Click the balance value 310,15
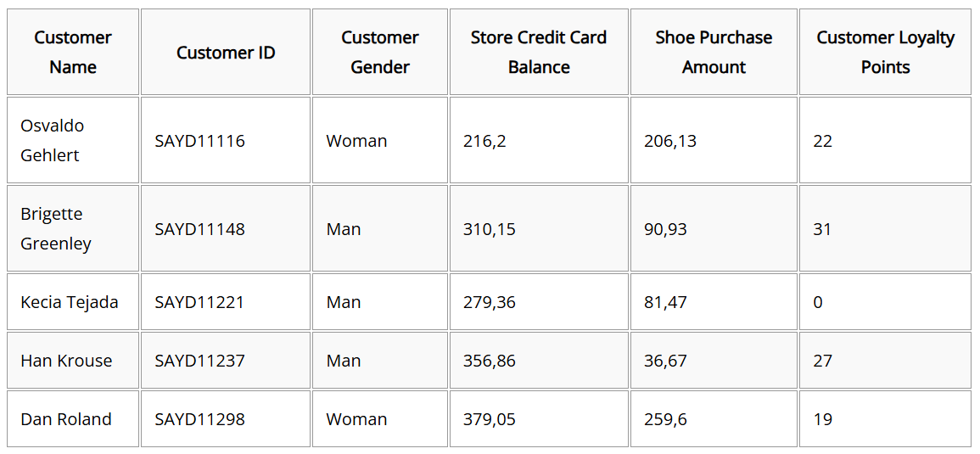The height and width of the screenshot is (454, 980). (490, 229)
